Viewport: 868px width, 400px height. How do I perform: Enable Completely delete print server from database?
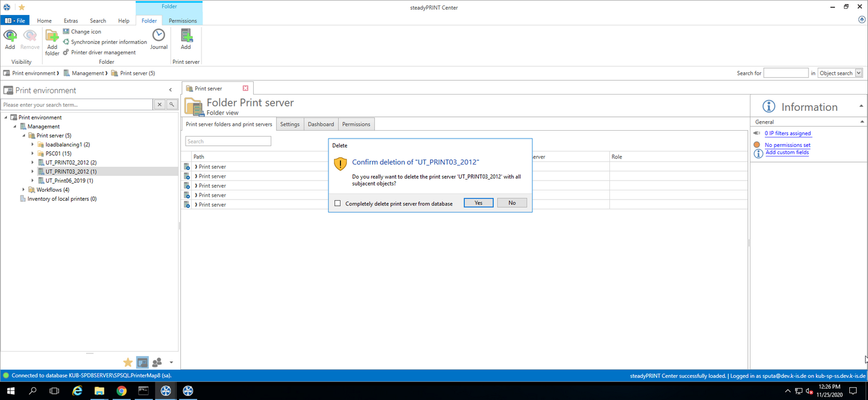(338, 203)
